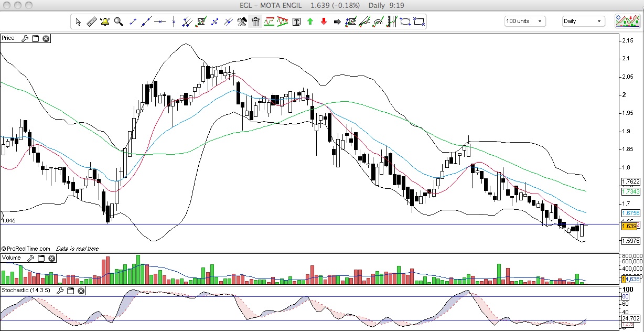Add a green up arrow marker
The image size is (644, 332).
[x=310, y=22]
